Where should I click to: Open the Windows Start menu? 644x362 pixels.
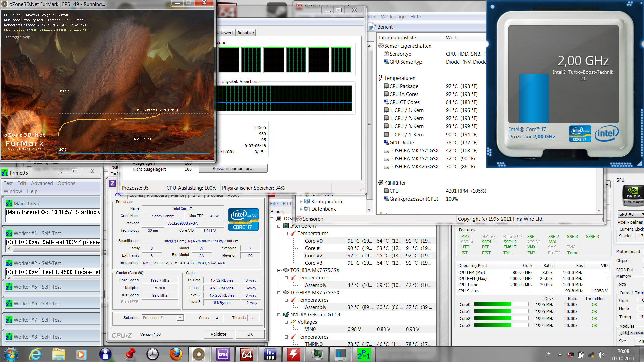[x=11, y=354]
